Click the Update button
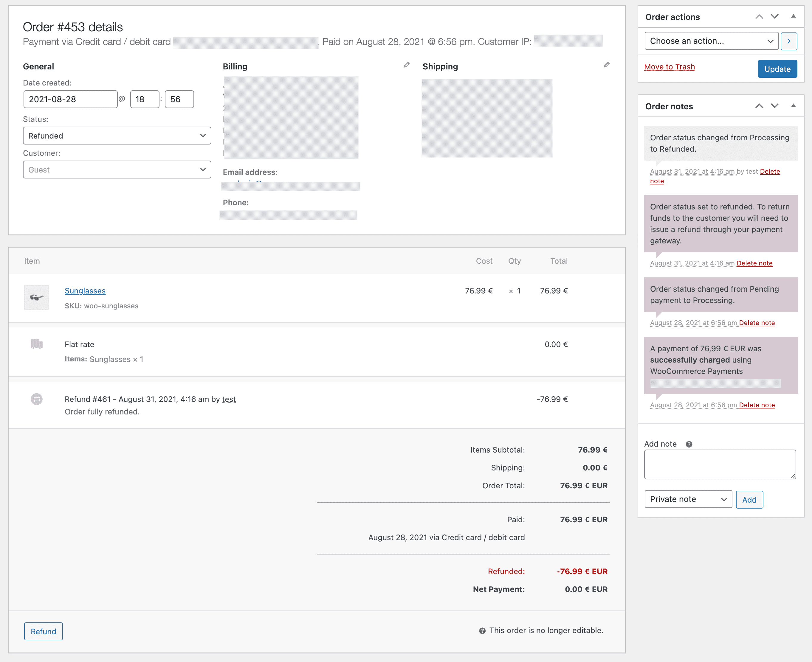 [777, 69]
